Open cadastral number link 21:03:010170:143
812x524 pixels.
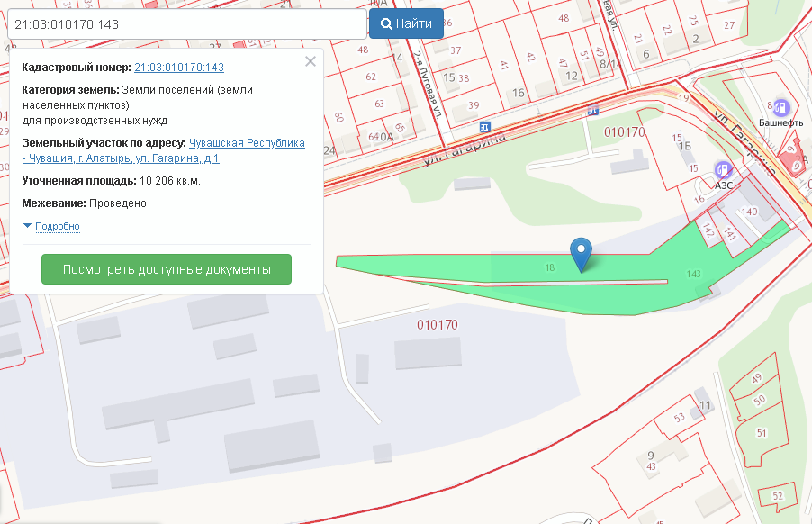(x=178, y=68)
